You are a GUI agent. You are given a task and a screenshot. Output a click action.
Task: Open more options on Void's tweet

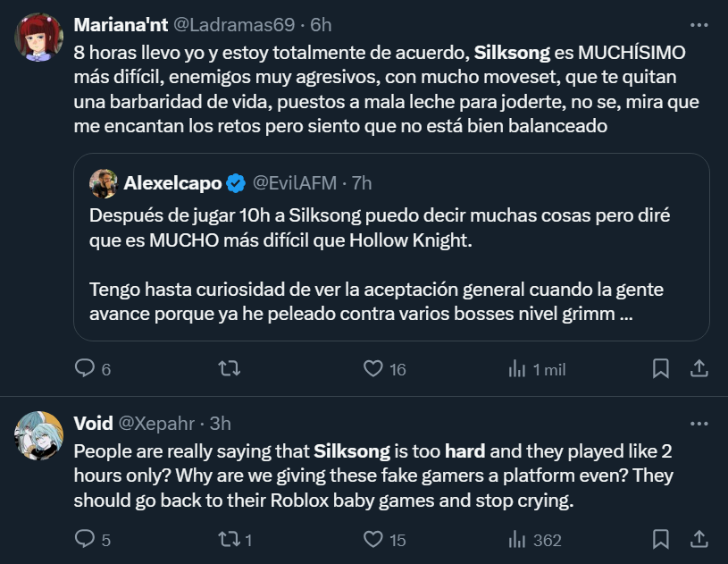(699, 422)
